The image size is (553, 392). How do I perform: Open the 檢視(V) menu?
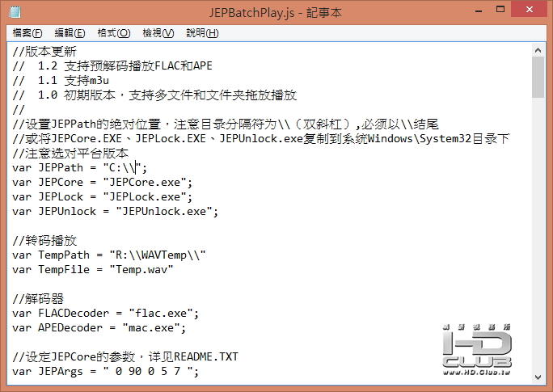158,33
